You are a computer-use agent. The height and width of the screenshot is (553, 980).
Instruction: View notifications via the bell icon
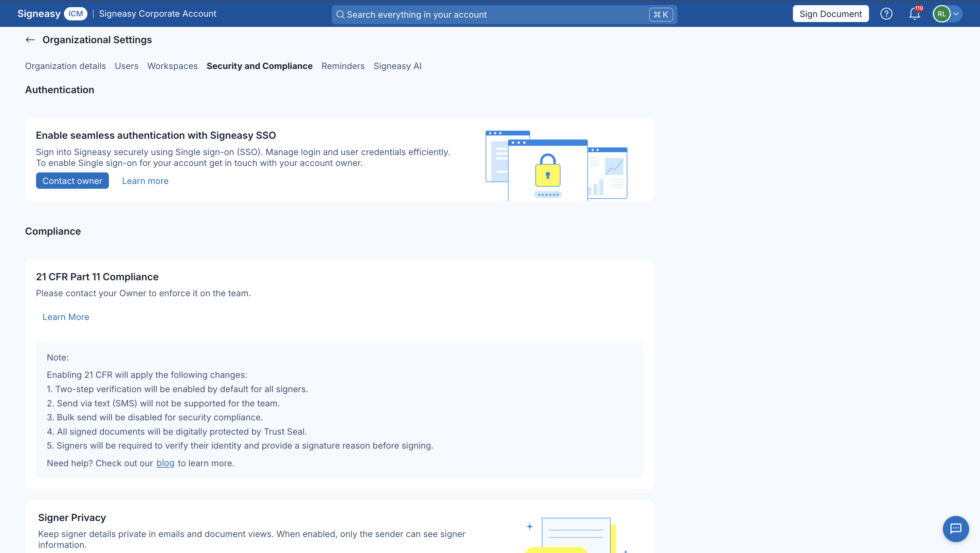pyautogui.click(x=914, y=14)
